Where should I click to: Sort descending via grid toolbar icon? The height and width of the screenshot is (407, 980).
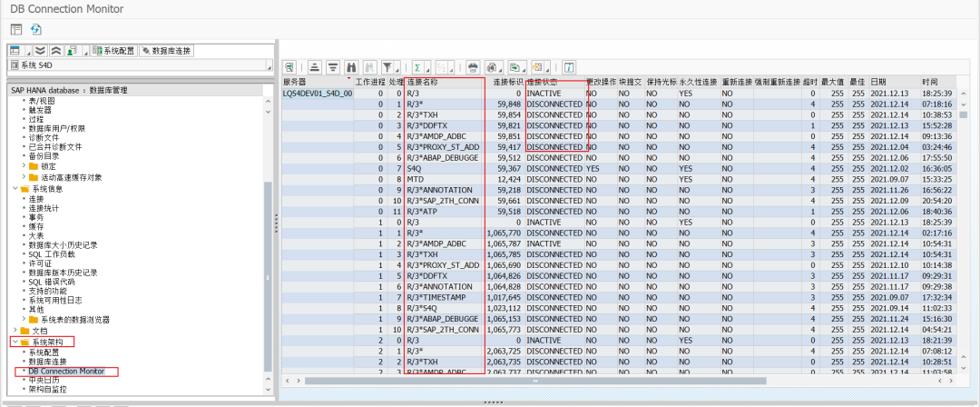pyautogui.click(x=333, y=67)
